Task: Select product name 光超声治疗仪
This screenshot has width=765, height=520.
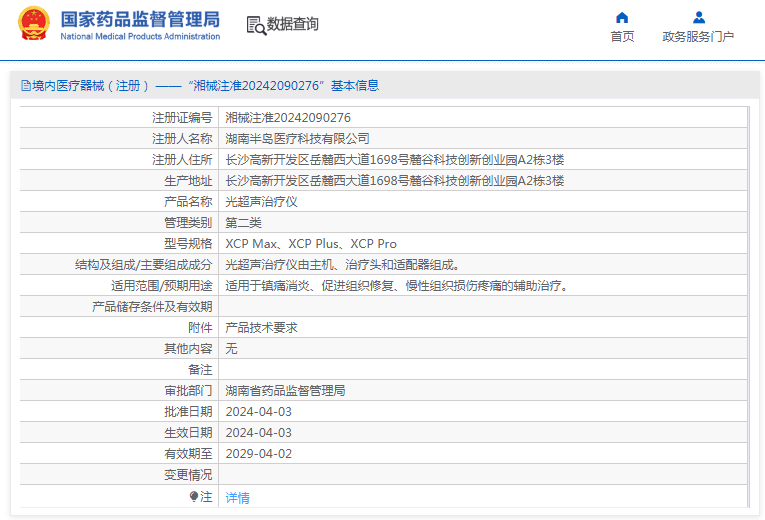Action: point(262,201)
